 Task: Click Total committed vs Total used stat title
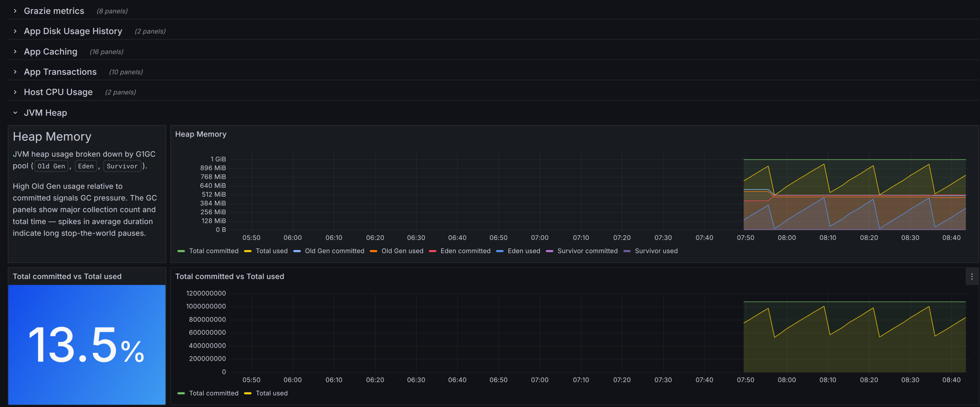click(67, 277)
